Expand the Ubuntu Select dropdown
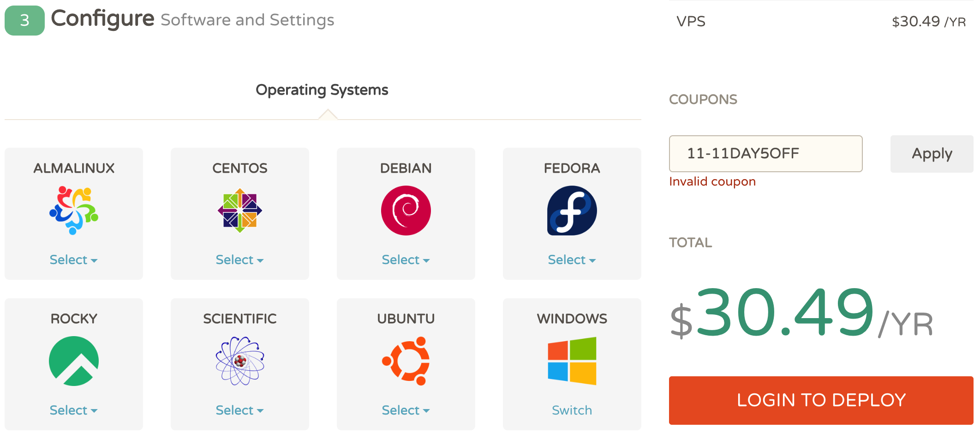This screenshot has height=434, width=980. click(x=406, y=410)
